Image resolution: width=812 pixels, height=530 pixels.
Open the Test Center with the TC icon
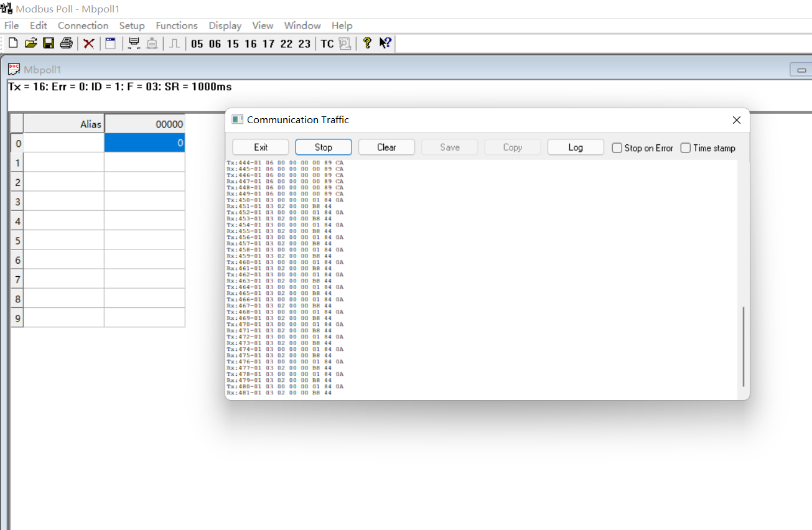[326, 44]
